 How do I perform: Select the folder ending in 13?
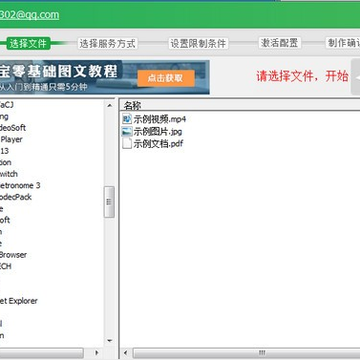coord(4,151)
